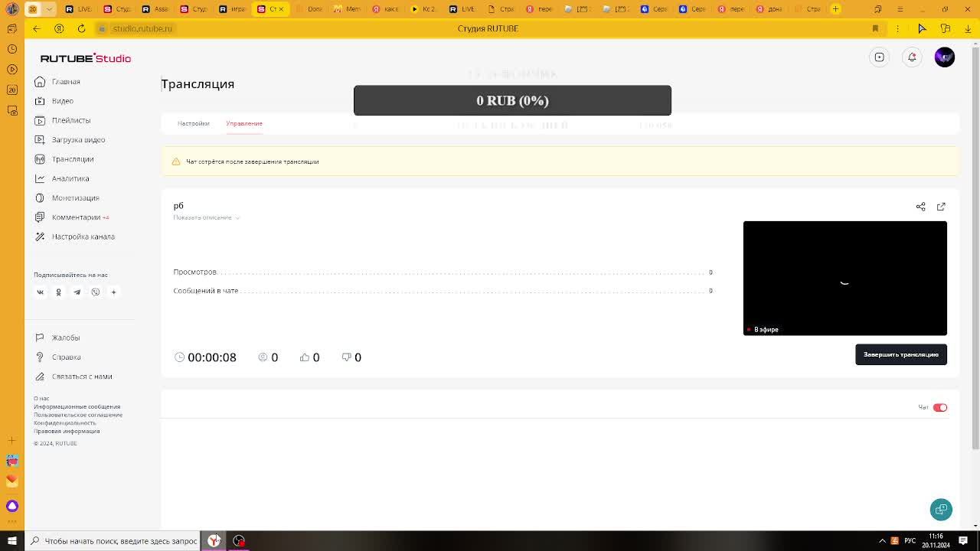
Task: Open the Главная sidebar item
Action: [x=57, y=82]
